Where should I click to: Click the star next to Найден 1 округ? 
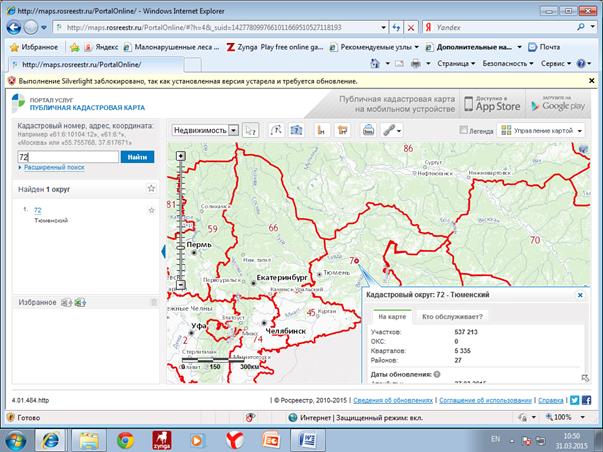pos(152,188)
